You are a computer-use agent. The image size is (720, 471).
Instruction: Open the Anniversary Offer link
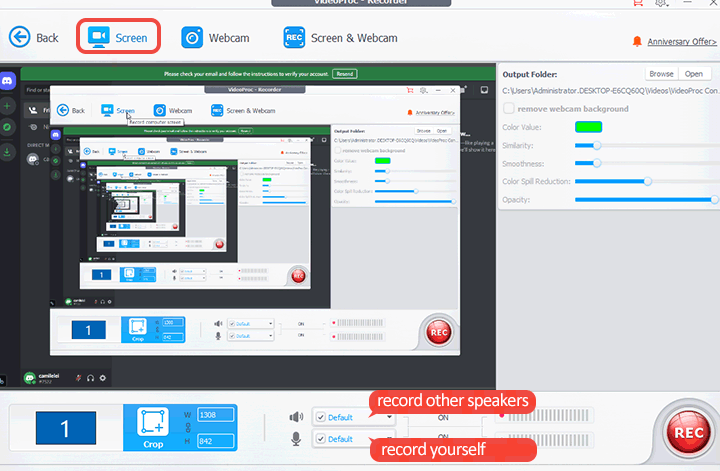tap(682, 42)
